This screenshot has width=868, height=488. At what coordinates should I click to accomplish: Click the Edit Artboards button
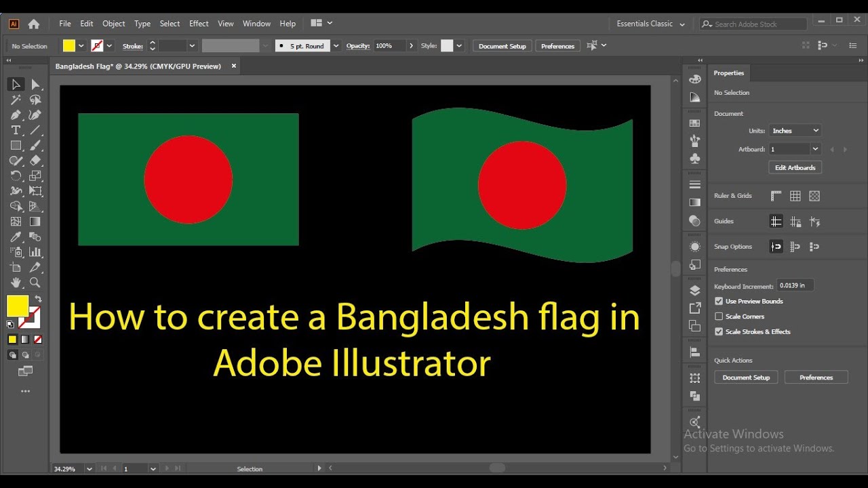tap(795, 167)
